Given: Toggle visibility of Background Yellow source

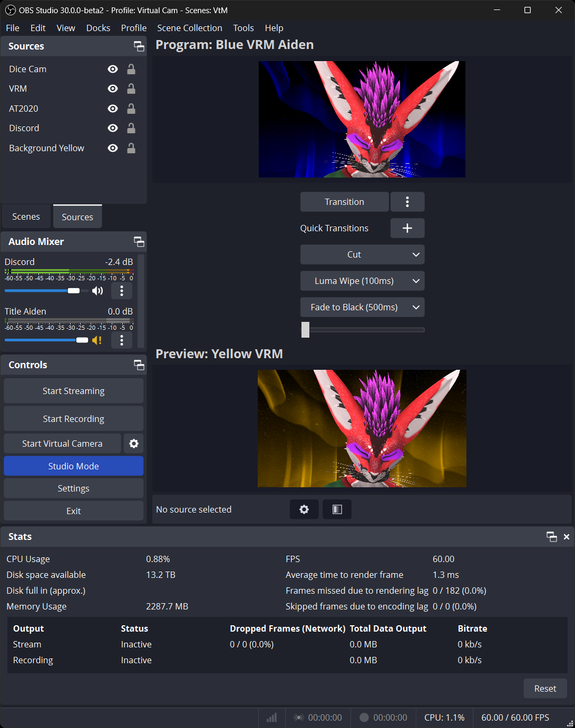Looking at the screenshot, I should (113, 148).
